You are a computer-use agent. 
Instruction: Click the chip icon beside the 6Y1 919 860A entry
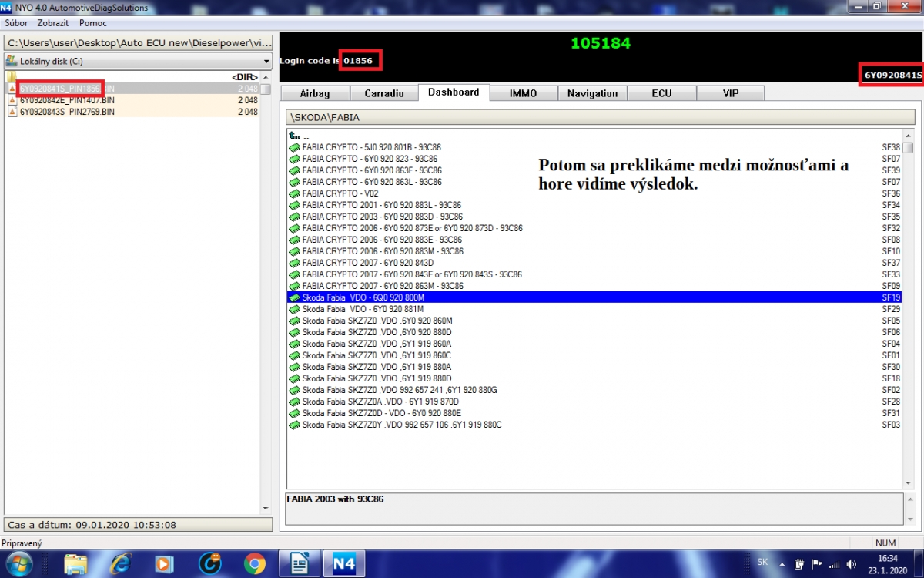(294, 344)
